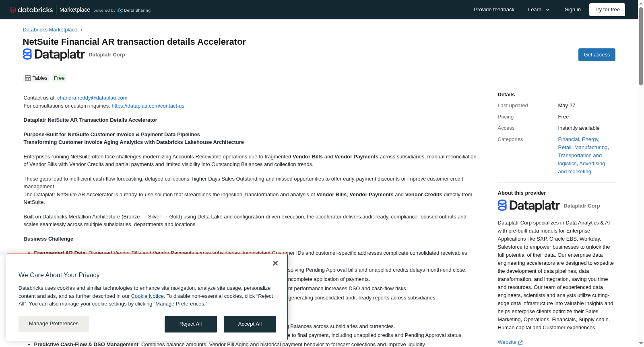Click the Free tag badge
This screenshot has height=347, width=644.
(59, 78)
